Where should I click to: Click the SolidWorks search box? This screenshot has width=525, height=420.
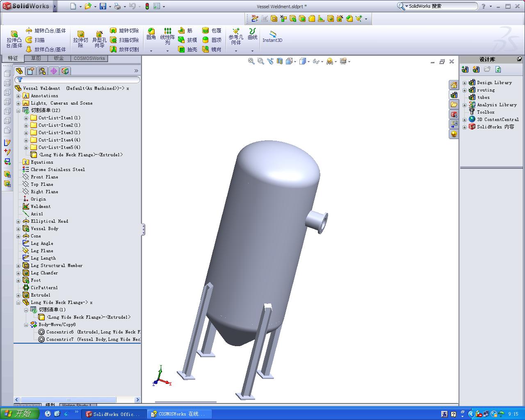pyautogui.click(x=437, y=6)
